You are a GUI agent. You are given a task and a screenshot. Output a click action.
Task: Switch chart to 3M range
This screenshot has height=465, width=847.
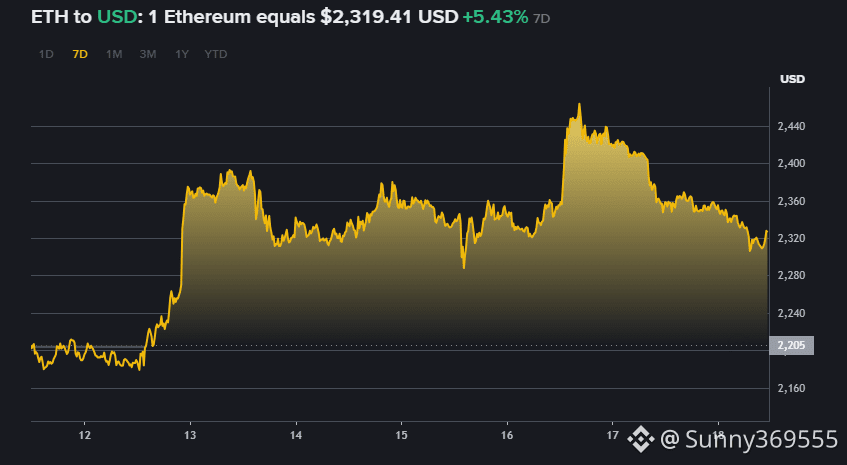(x=147, y=55)
